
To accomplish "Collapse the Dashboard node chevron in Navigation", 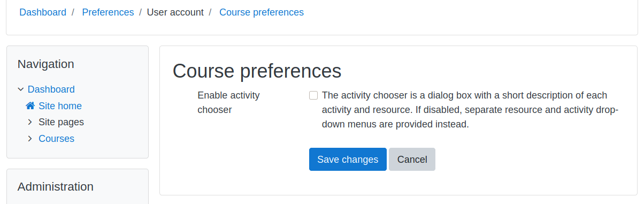I will [21, 89].
